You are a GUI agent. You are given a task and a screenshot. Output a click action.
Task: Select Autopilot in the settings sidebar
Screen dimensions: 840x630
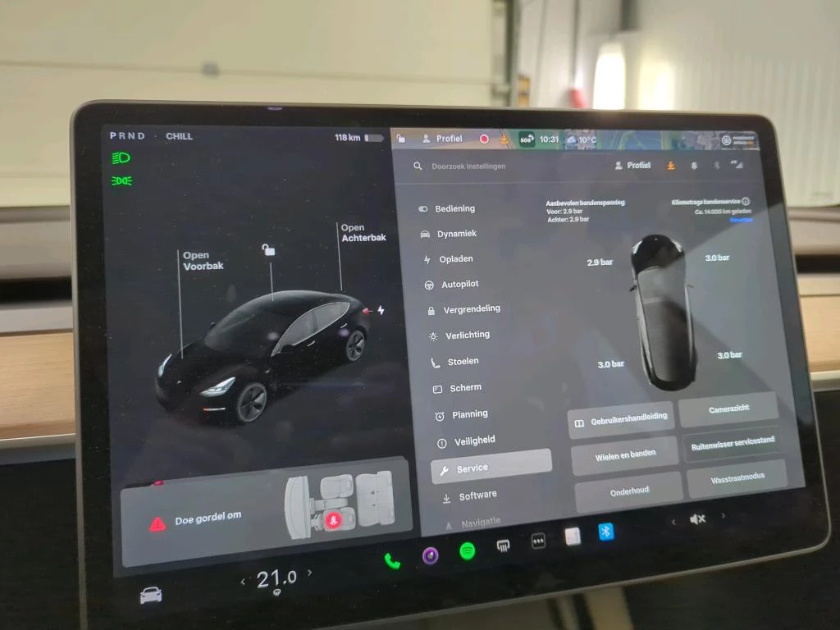click(459, 284)
